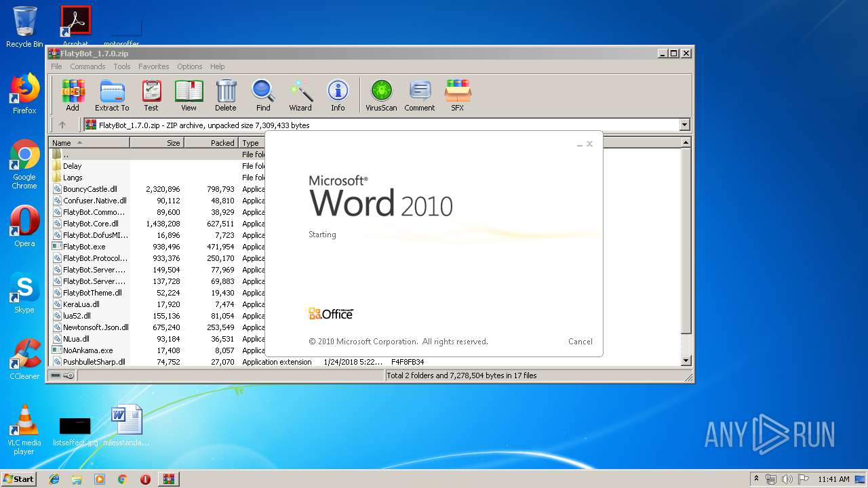Select NoAnkama.exe file
The image size is (868, 488).
[x=87, y=350]
